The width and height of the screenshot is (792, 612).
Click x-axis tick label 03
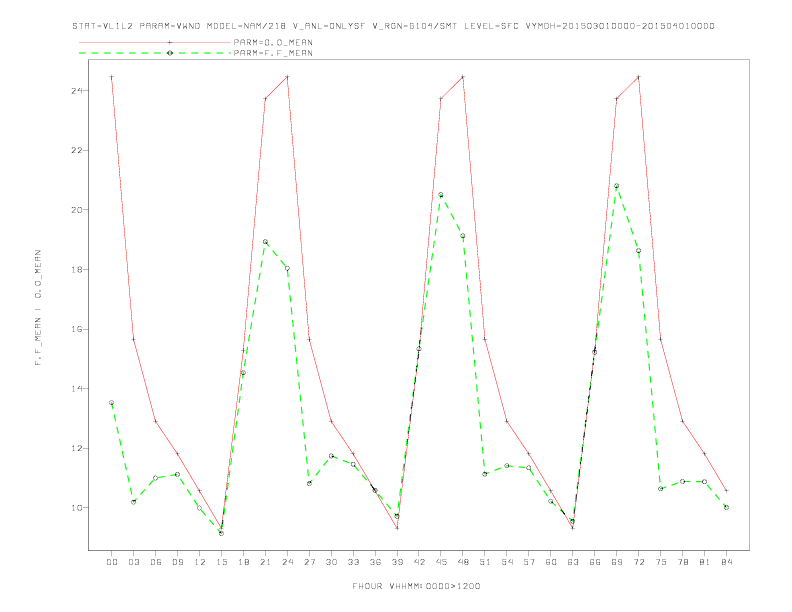point(133,562)
